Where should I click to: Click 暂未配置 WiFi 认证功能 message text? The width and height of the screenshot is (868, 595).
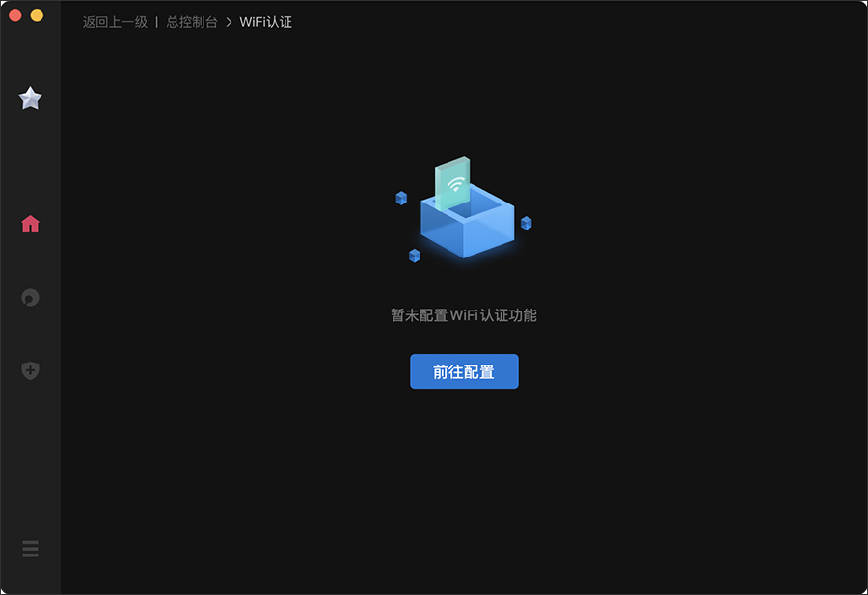coord(464,315)
